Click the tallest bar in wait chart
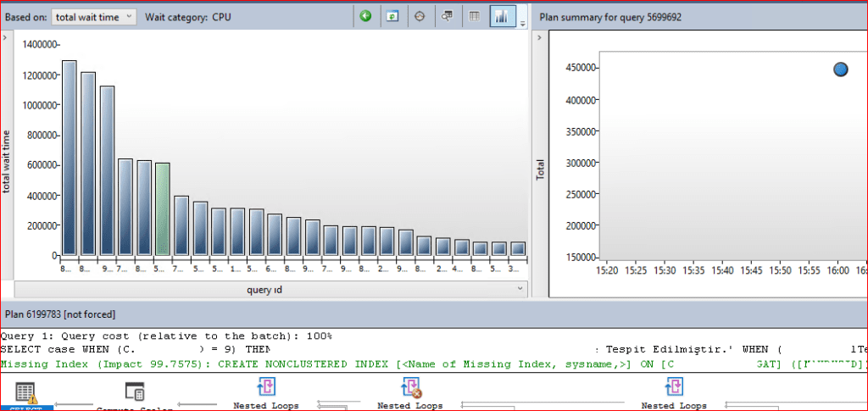Viewport: 868px width, 411px height. tap(69, 157)
